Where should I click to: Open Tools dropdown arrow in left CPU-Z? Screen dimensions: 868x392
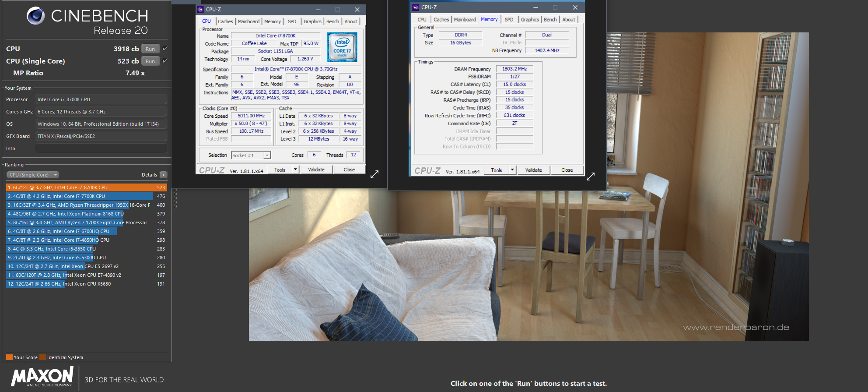[295, 170]
